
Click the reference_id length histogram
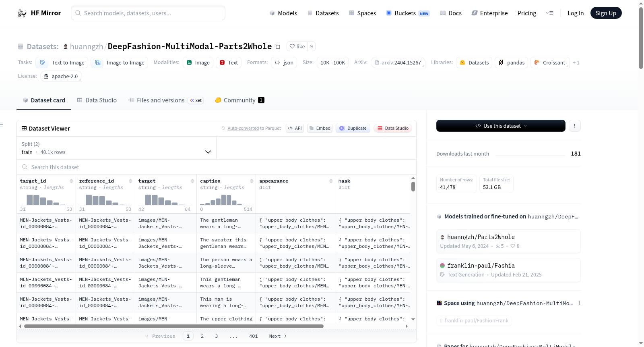click(105, 200)
